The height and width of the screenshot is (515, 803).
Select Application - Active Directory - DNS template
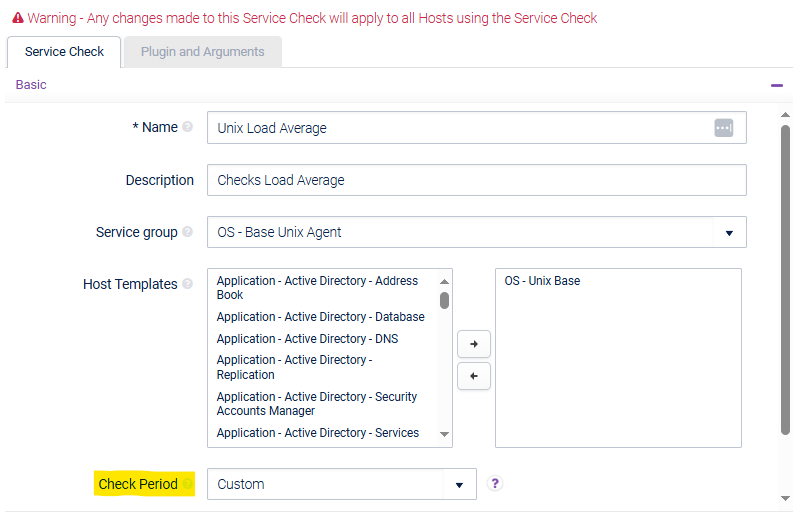pos(307,339)
